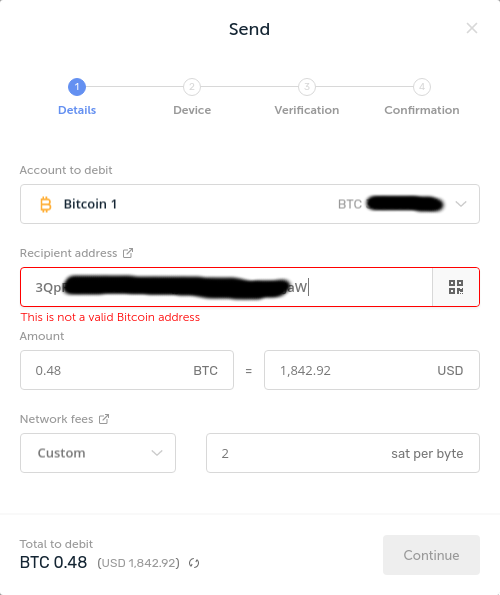Image resolution: width=500 pixels, height=595 pixels.
Task: Expand the Account to debit dropdown
Action: [x=250, y=204]
